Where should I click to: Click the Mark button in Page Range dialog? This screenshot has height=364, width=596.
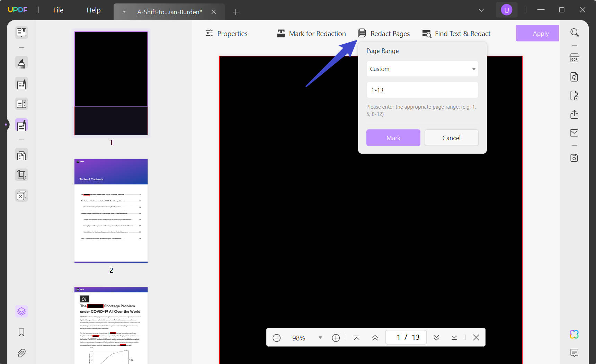click(x=393, y=138)
